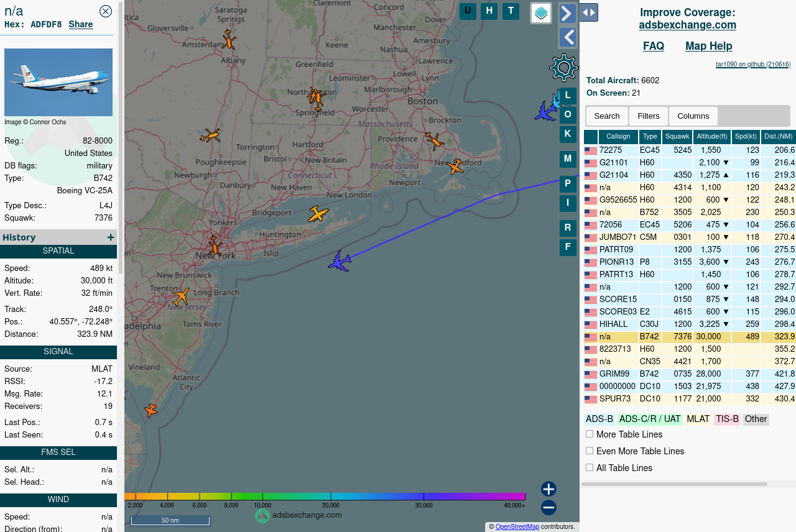Viewport: 796px width, 532px height.
Task: Enable More Table Lines checkbox
Action: click(590, 434)
